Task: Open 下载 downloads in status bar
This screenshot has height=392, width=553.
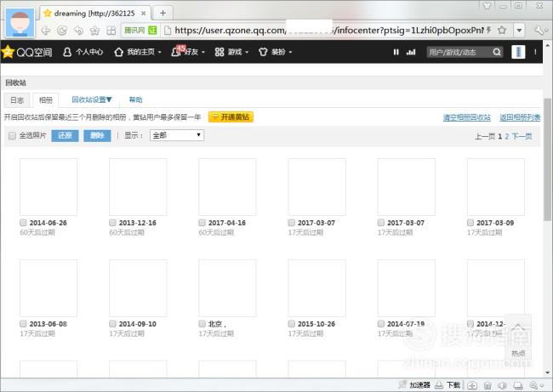Action: 448,385
